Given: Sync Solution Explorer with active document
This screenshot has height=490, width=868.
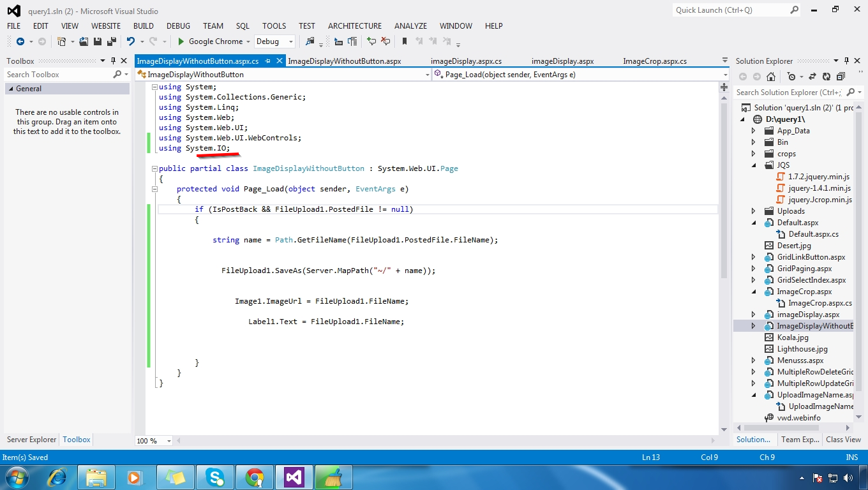Looking at the screenshot, I should coord(813,77).
